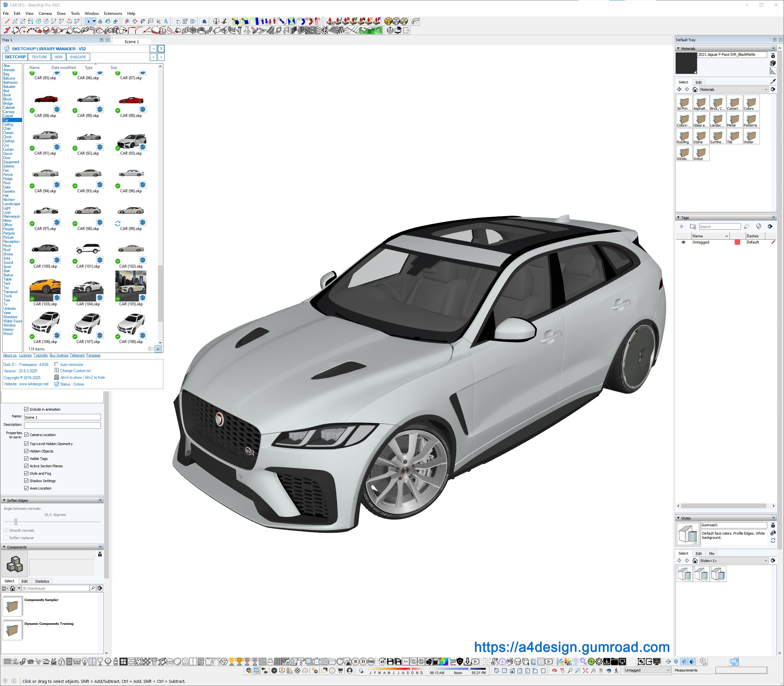Open the Extensions menu
Viewport: 784px width, 686px height.
(x=113, y=14)
